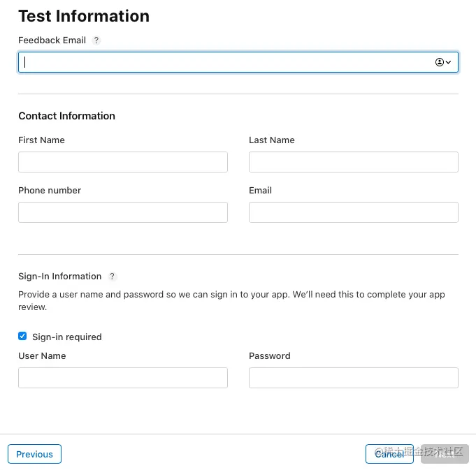Click the 'Contact Information' section heading
Image resolution: width=476 pixels, height=470 pixels.
tap(67, 116)
